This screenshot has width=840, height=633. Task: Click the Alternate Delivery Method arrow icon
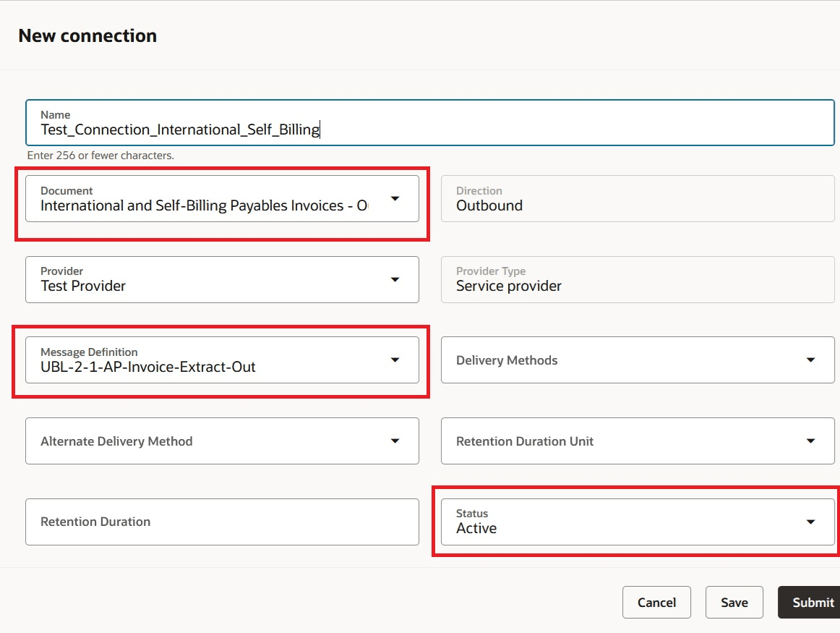(395, 441)
